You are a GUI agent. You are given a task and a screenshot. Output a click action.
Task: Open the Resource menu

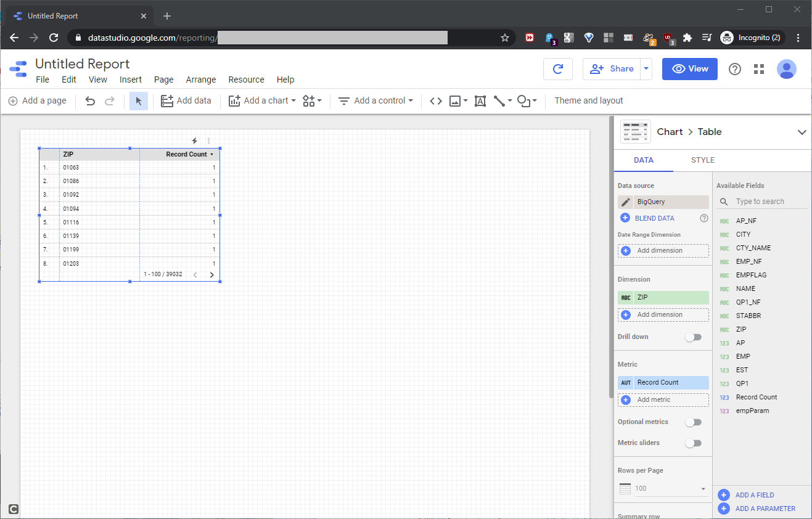click(246, 80)
